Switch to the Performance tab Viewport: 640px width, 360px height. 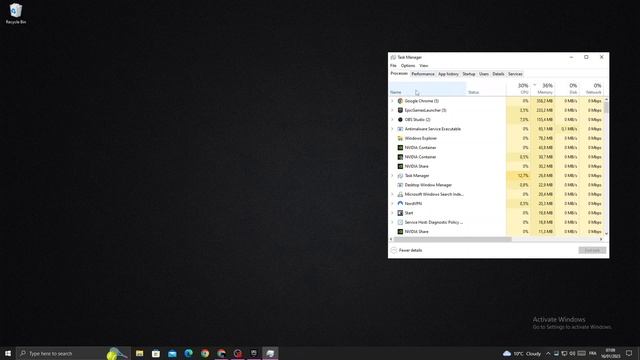pyautogui.click(x=422, y=74)
